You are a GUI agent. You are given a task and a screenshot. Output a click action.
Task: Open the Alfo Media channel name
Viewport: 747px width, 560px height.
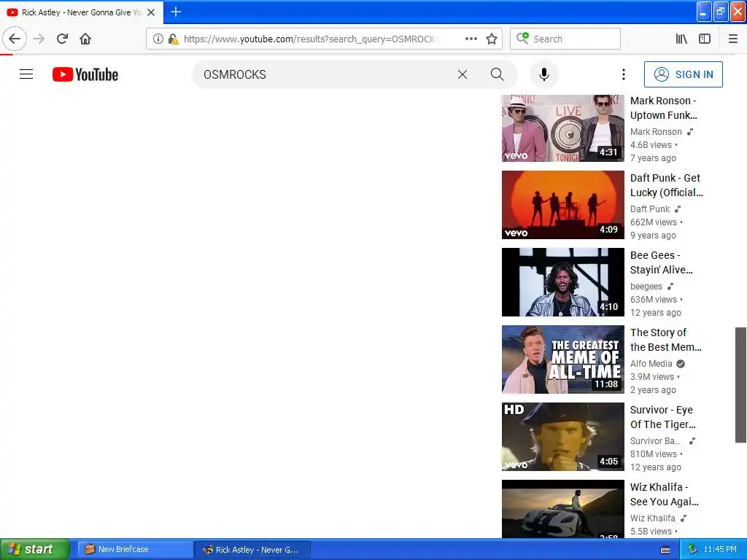[651, 364]
